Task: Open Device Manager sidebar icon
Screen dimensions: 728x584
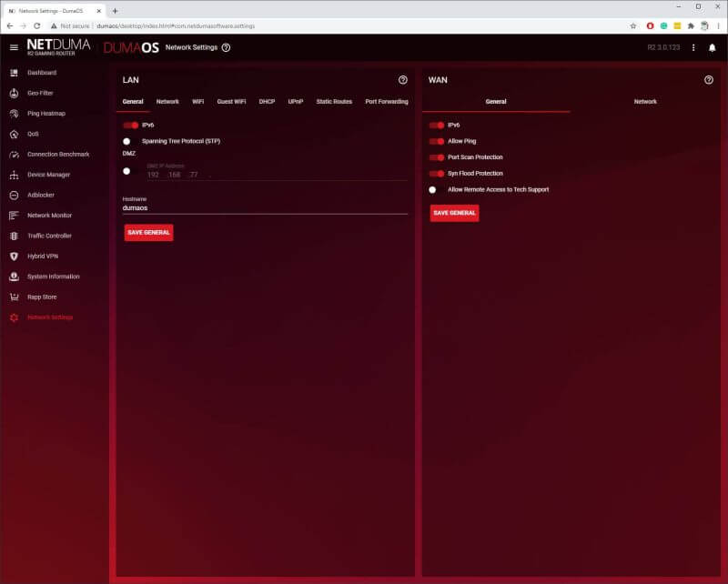Action: [x=14, y=175]
